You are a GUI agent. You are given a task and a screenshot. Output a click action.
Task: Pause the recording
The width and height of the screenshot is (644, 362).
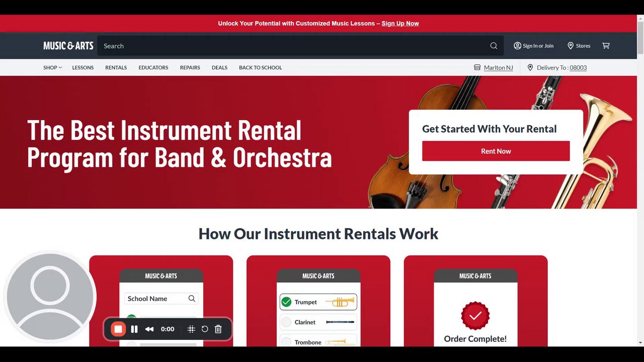click(x=134, y=329)
